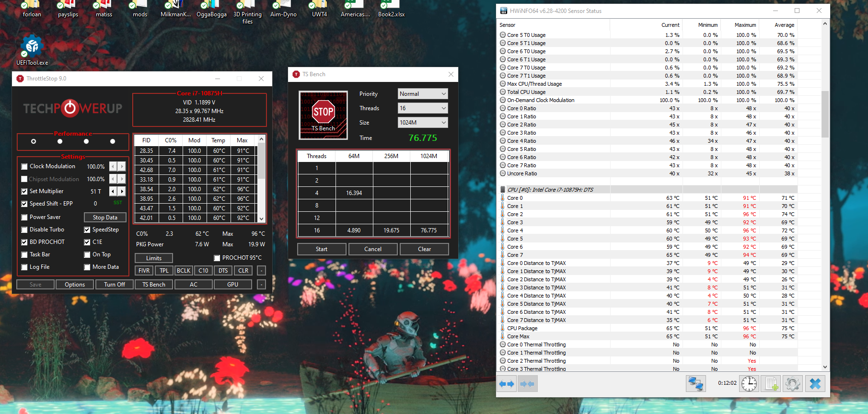This screenshot has width=868, height=414.
Task: Increase Clock Modulation with right arrow
Action: coord(122,166)
